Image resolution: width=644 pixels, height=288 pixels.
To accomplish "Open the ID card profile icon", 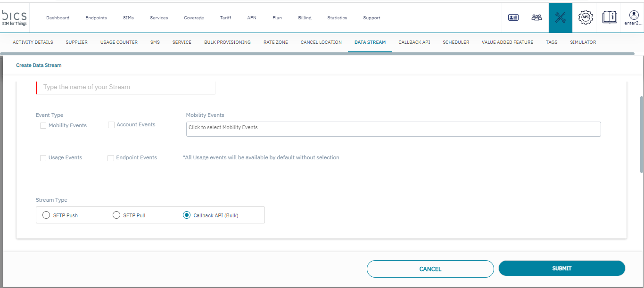I will (x=513, y=17).
